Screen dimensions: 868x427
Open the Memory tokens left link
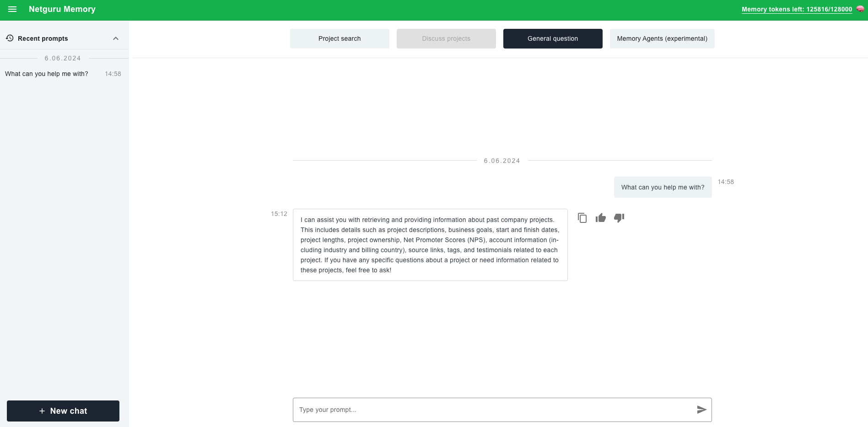797,9
